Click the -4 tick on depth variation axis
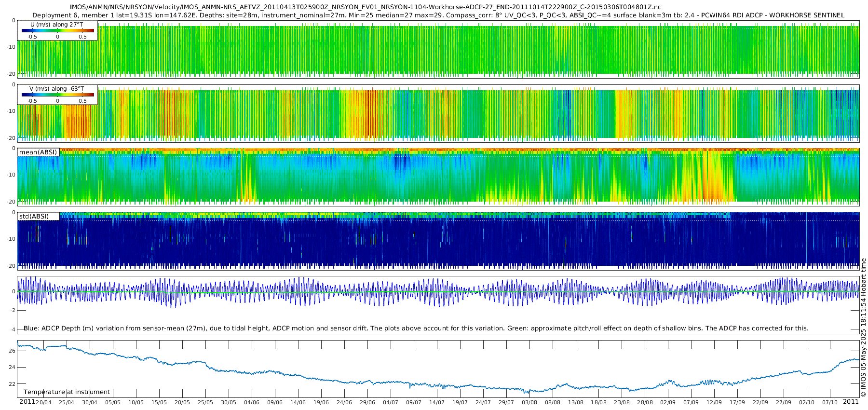Image resolution: width=868 pixels, height=410 pixels. 13,329
